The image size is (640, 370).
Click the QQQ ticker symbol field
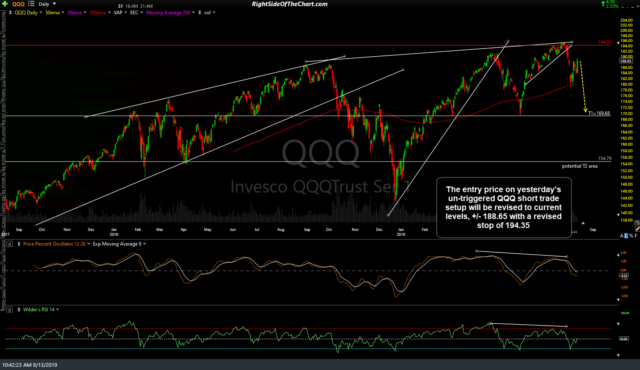[18, 4]
